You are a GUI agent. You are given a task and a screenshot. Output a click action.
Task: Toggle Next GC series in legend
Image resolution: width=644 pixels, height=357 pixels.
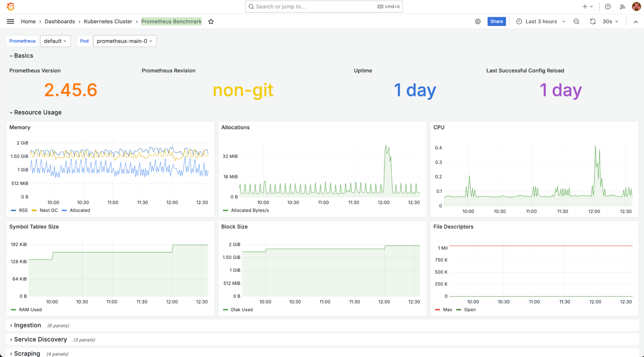click(48, 210)
